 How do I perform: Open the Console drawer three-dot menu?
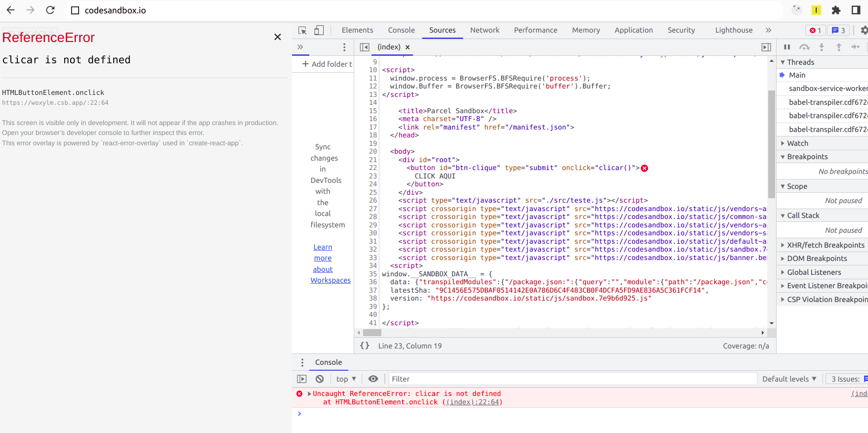coord(302,362)
